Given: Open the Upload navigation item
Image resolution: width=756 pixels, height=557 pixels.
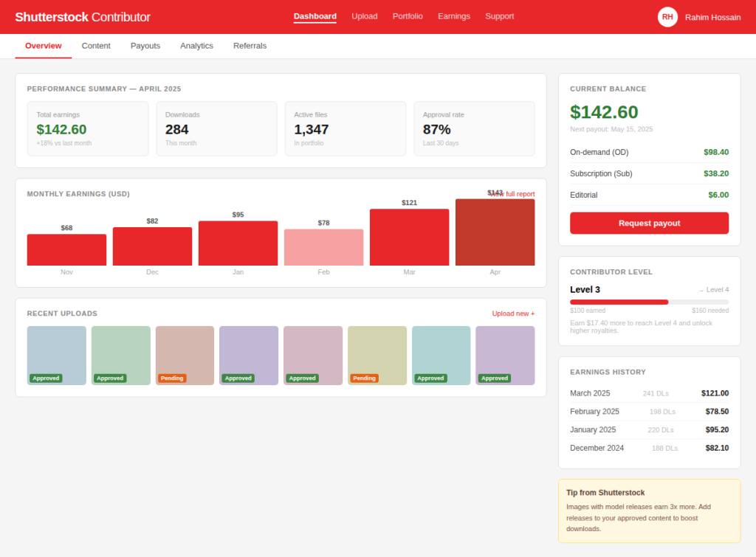Looking at the screenshot, I should click(x=365, y=16).
